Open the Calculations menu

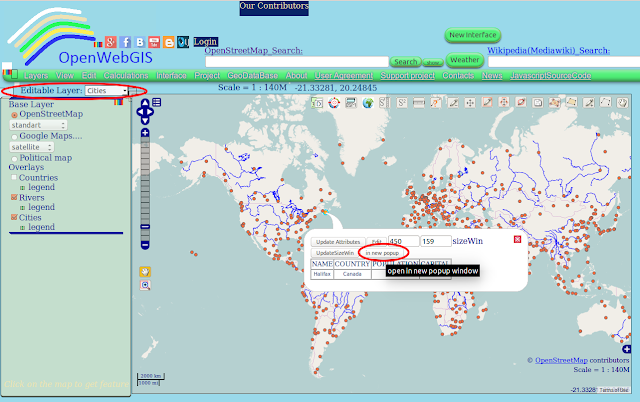126,76
